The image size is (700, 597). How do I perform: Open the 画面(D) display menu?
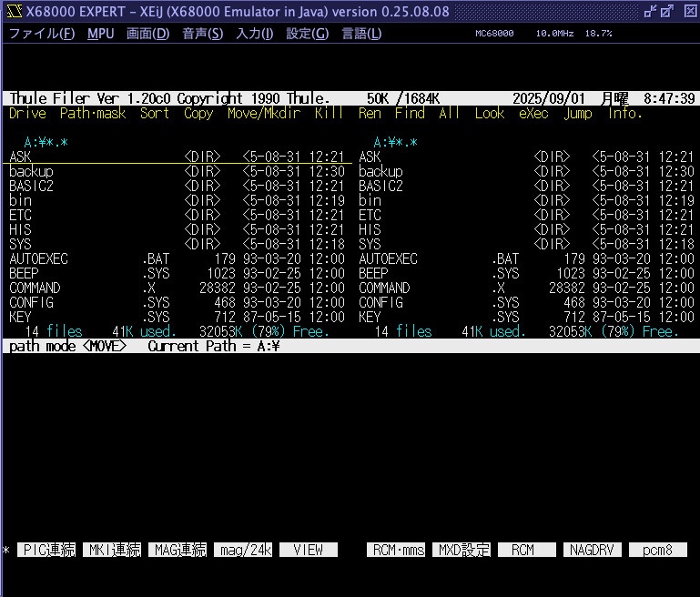147,34
